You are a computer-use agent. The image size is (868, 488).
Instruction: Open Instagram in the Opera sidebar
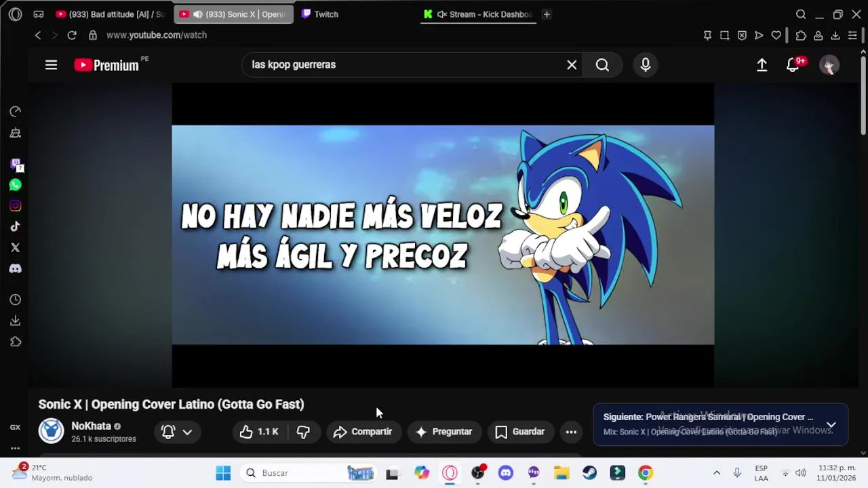pos(16,206)
